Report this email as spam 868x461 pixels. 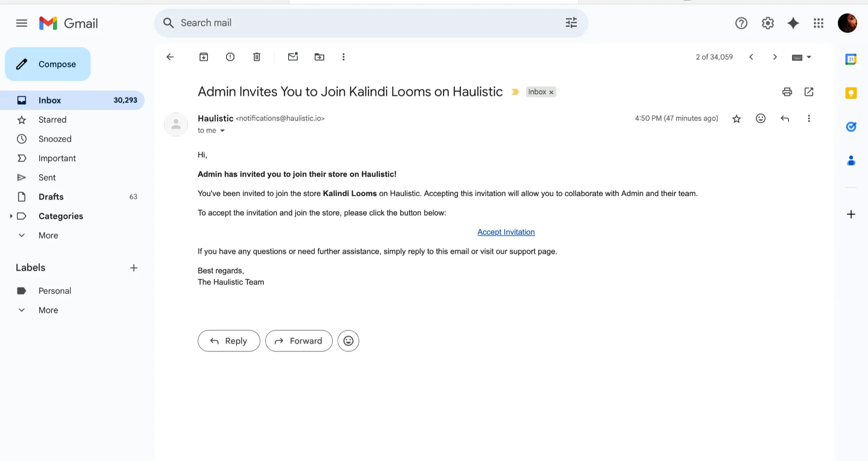coord(230,57)
